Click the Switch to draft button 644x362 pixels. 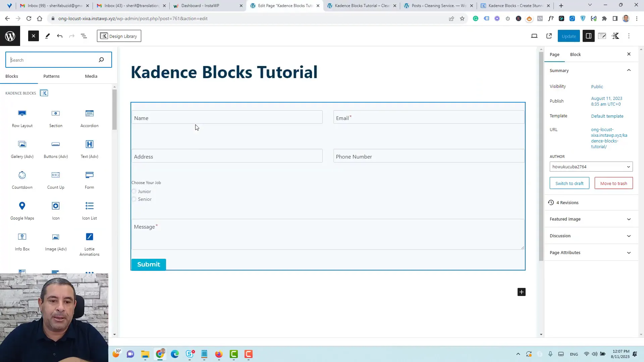point(569,183)
